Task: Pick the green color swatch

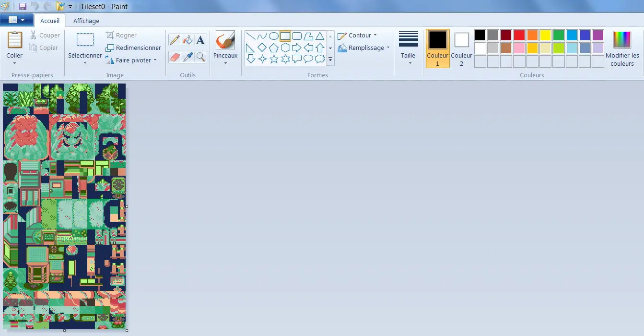Action: (x=559, y=35)
